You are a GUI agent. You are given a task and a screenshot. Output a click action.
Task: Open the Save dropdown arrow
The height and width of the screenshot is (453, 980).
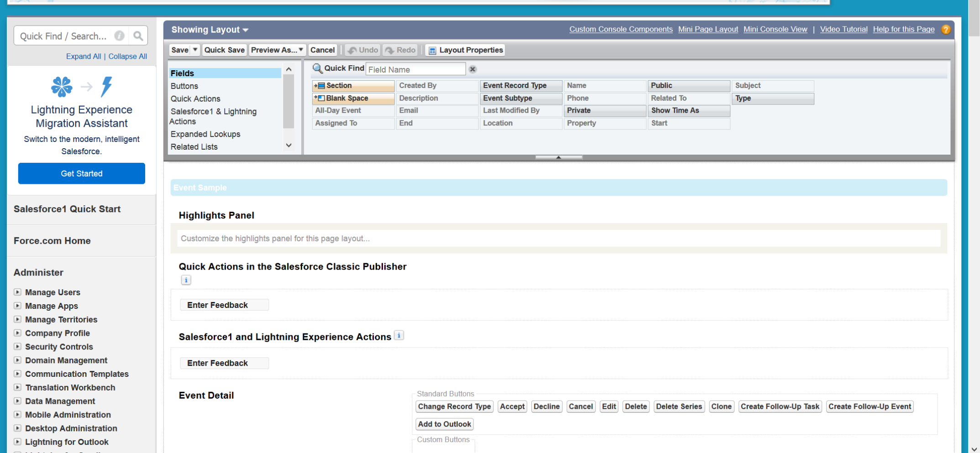(x=195, y=50)
